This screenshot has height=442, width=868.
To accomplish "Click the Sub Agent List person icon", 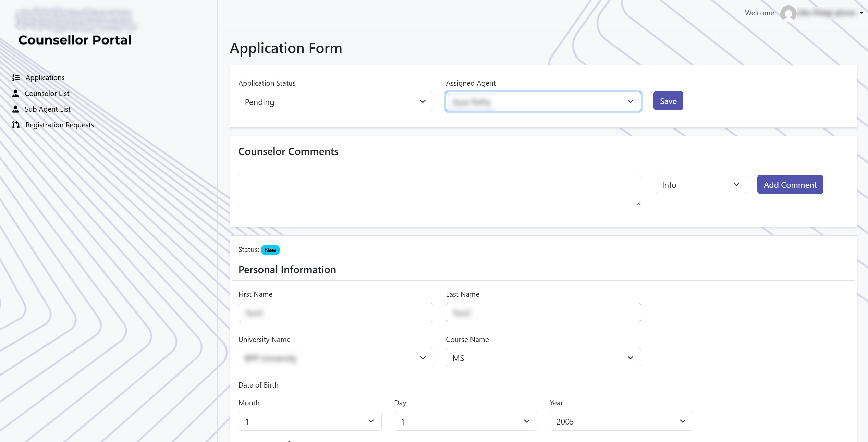I will point(15,109).
